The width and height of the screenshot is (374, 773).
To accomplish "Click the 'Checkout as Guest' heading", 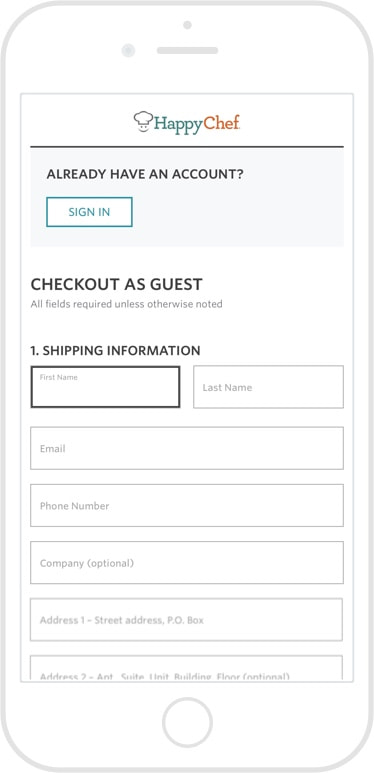I will pos(116,284).
